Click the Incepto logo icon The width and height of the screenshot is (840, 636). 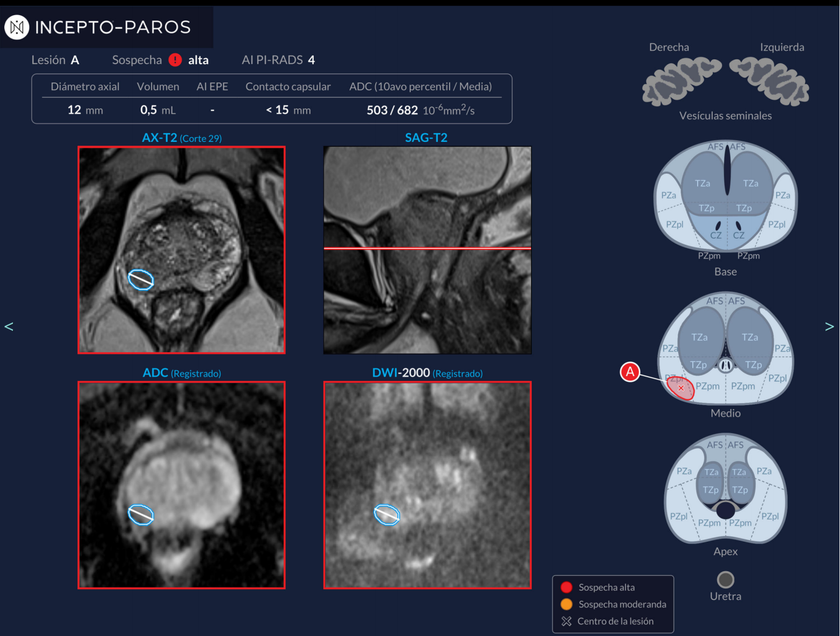click(17, 27)
